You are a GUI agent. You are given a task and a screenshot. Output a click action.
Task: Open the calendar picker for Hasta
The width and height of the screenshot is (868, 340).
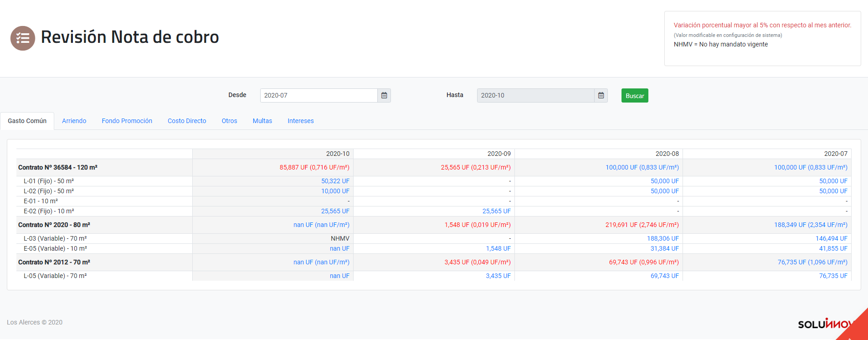[x=601, y=95]
